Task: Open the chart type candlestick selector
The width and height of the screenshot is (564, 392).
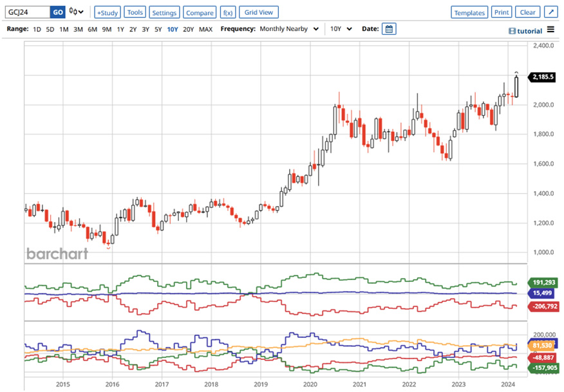Action: coord(77,12)
